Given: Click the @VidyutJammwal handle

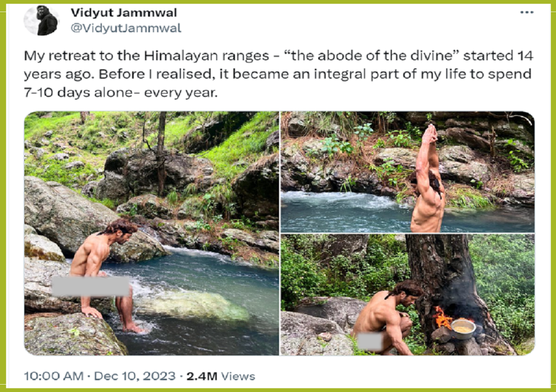Looking at the screenshot, I should pyautogui.click(x=126, y=28).
